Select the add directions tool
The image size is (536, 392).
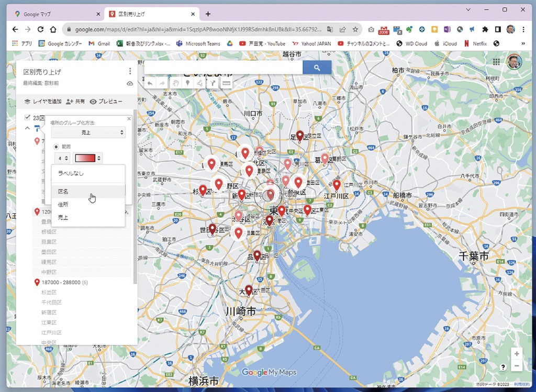213,83
